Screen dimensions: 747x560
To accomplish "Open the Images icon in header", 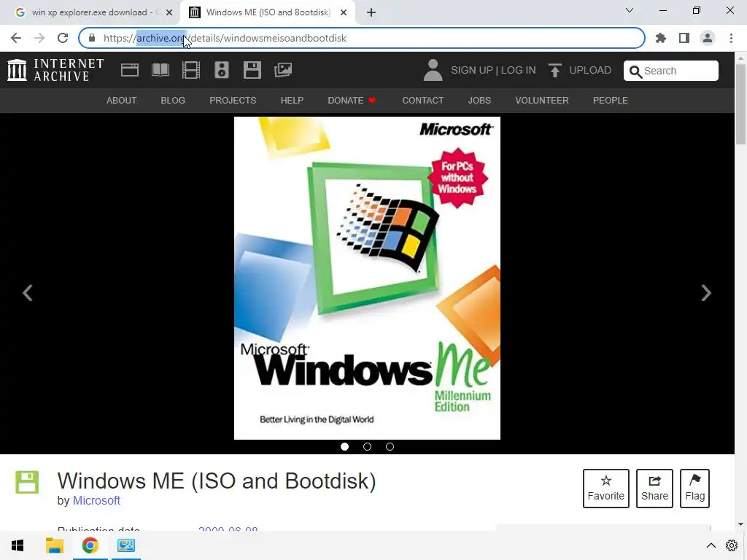I will [x=283, y=70].
